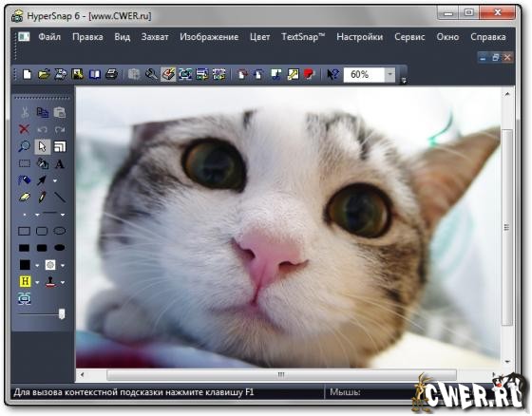Toggle the rectangular dashed selection tool
532x416 pixels.
pyautogui.click(x=25, y=164)
